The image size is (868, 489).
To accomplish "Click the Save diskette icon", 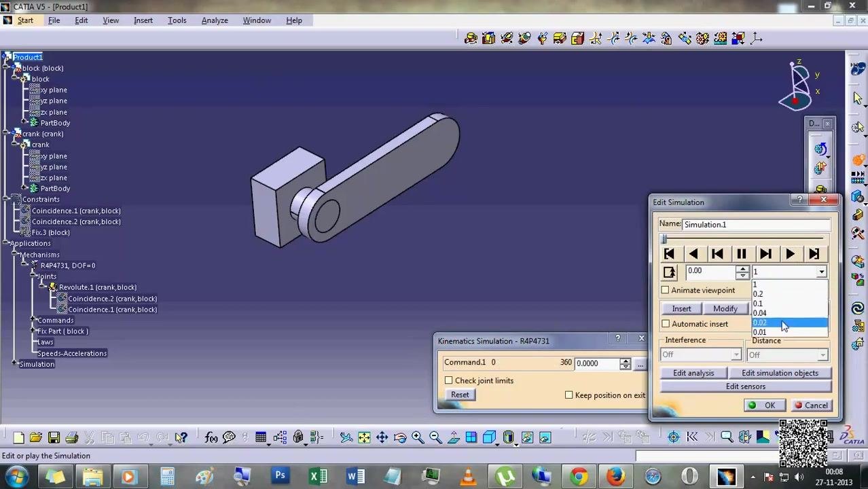I will pyautogui.click(x=54, y=438).
